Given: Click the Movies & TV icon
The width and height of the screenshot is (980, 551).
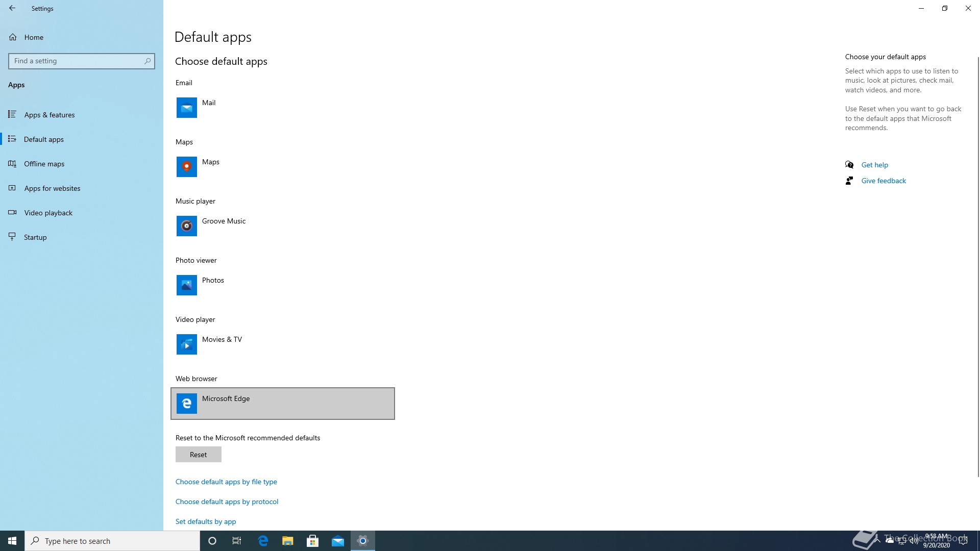Looking at the screenshot, I should (186, 344).
